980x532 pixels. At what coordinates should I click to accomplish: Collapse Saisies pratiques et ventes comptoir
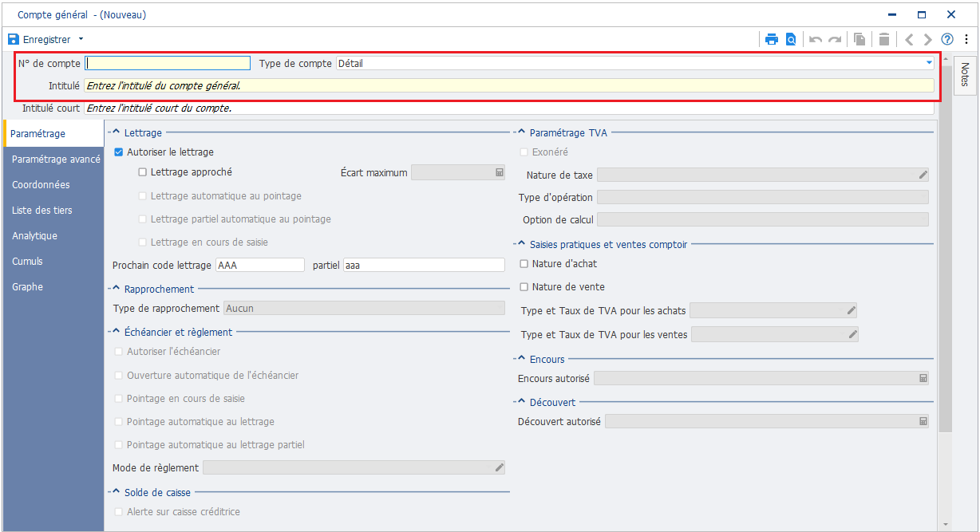tap(521, 244)
